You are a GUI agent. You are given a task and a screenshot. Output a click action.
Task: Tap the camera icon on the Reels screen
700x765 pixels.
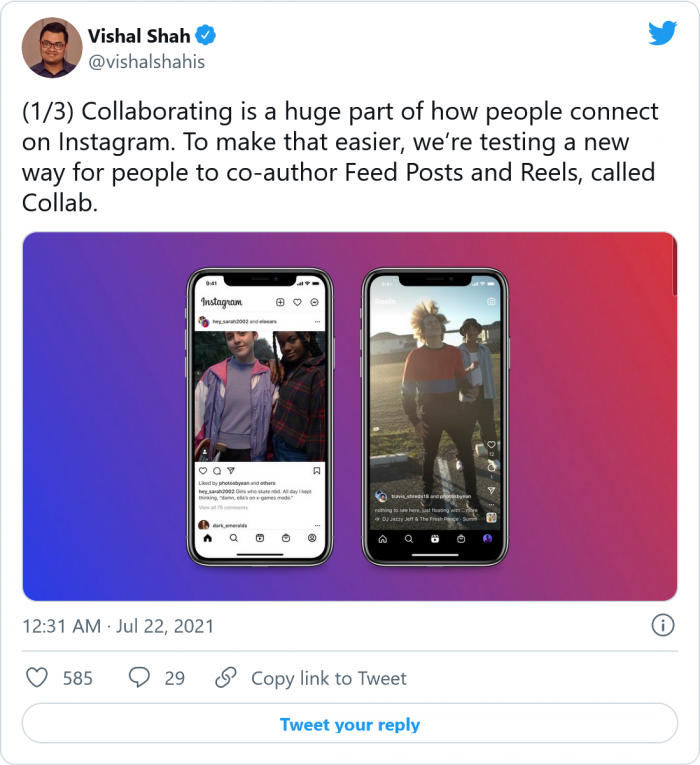(491, 301)
